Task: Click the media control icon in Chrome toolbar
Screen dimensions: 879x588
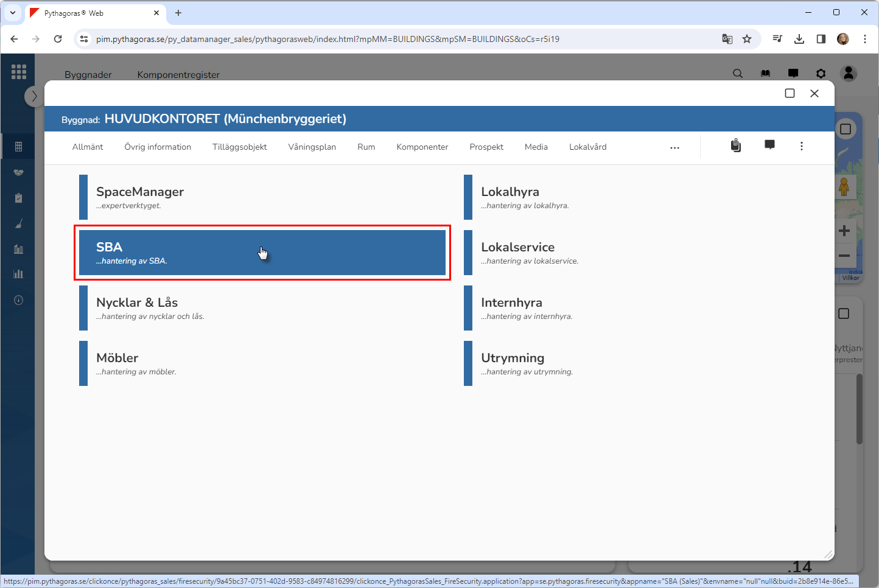Action: coord(777,39)
